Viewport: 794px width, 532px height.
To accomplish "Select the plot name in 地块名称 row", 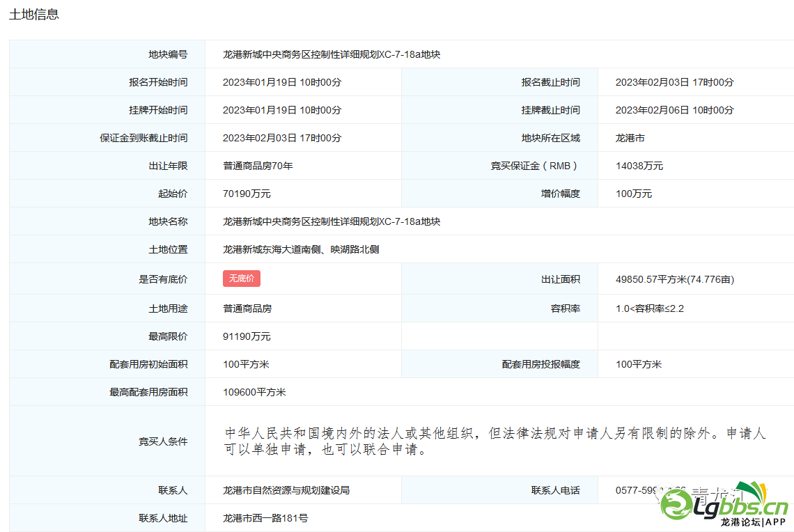I will pos(332,221).
